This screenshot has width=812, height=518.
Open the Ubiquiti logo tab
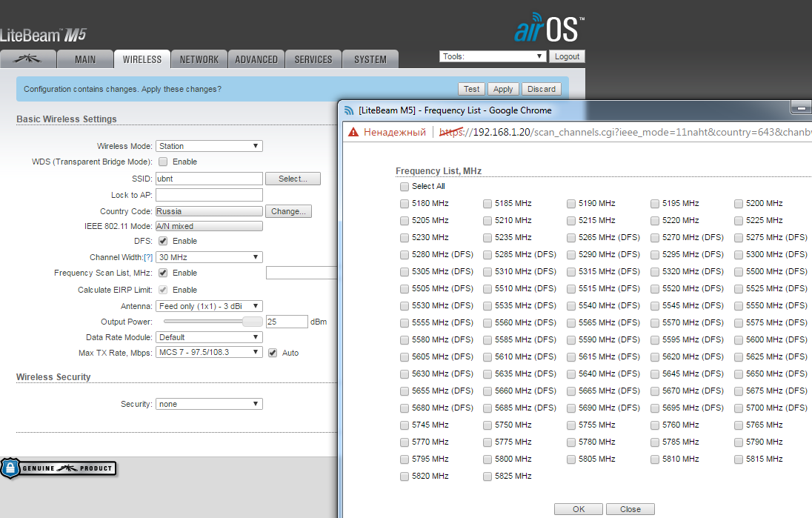pos(28,59)
